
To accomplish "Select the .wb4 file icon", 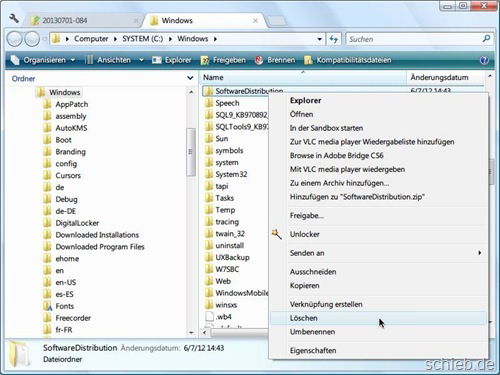I will tap(209, 317).
